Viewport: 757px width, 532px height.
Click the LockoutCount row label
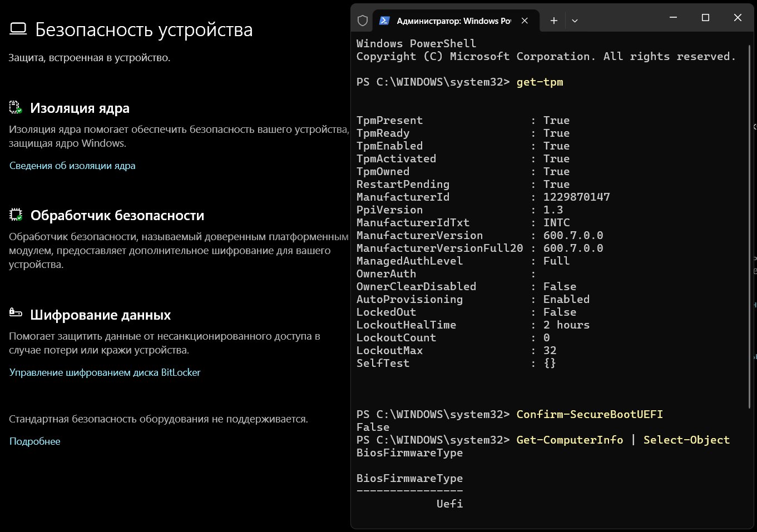397,338
